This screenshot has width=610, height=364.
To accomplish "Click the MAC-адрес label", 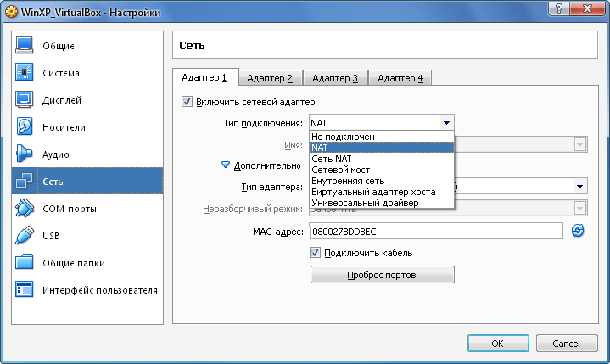I will coord(277,232).
